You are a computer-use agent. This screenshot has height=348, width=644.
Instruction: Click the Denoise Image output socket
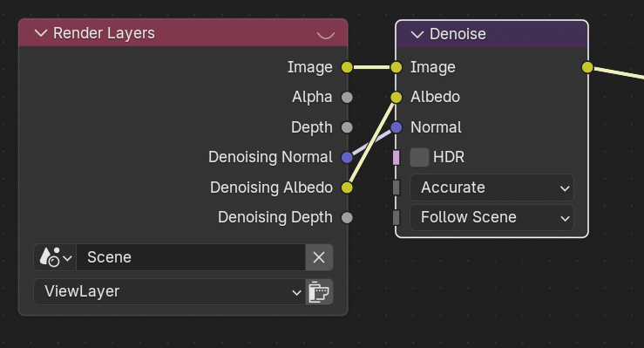click(x=587, y=67)
